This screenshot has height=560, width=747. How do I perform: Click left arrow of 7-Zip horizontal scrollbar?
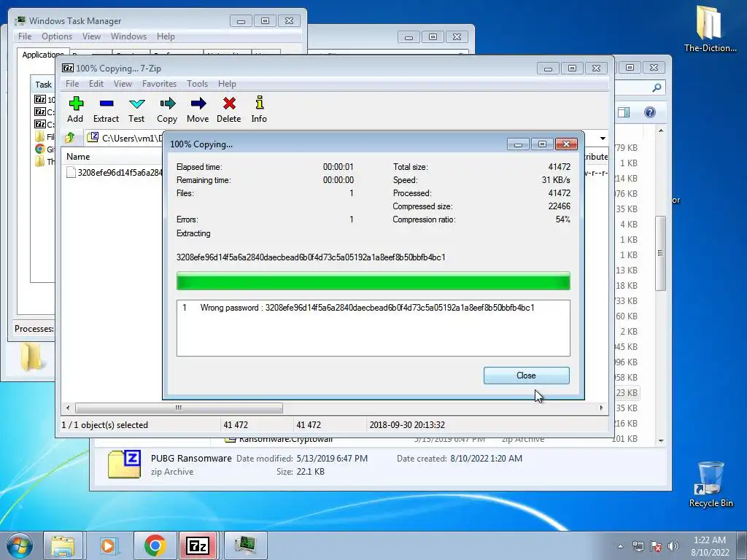[x=68, y=408]
